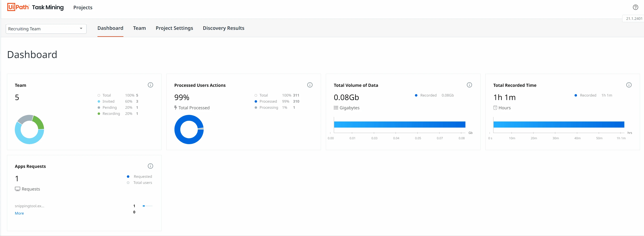The height and width of the screenshot is (236, 644).
Task: Open Projects in the top header
Action: tap(83, 7)
